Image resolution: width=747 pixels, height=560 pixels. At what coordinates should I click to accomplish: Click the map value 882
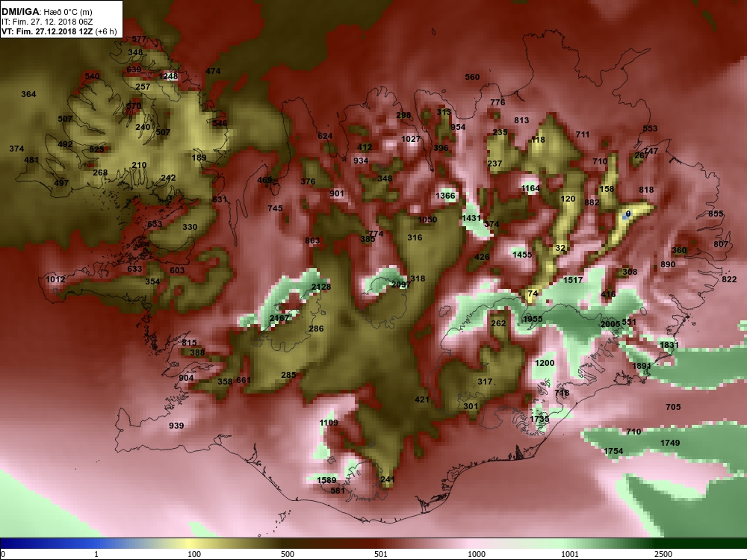coord(592,202)
